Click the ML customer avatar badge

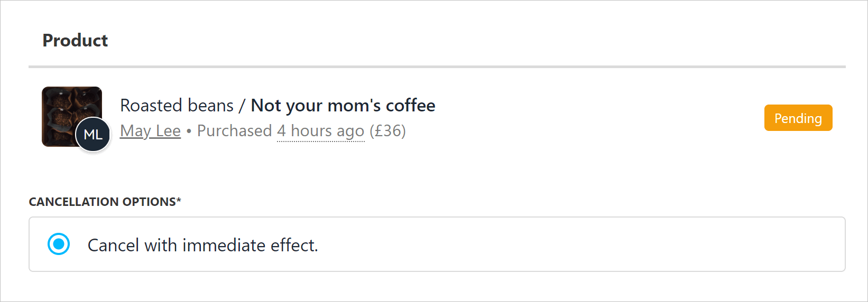point(93,135)
